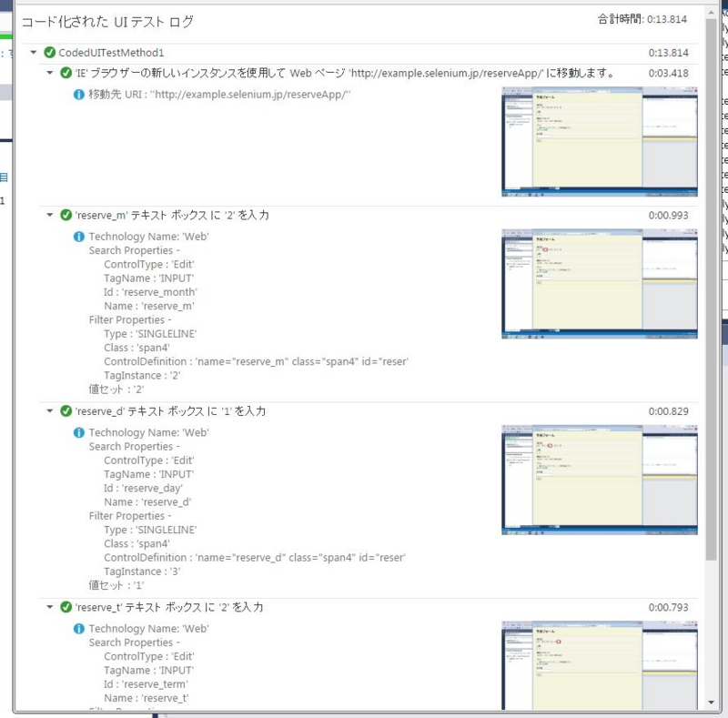Click pass icon of 'reserve_m' step
The width and height of the screenshot is (728, 718).
click(x=66, y=215)
